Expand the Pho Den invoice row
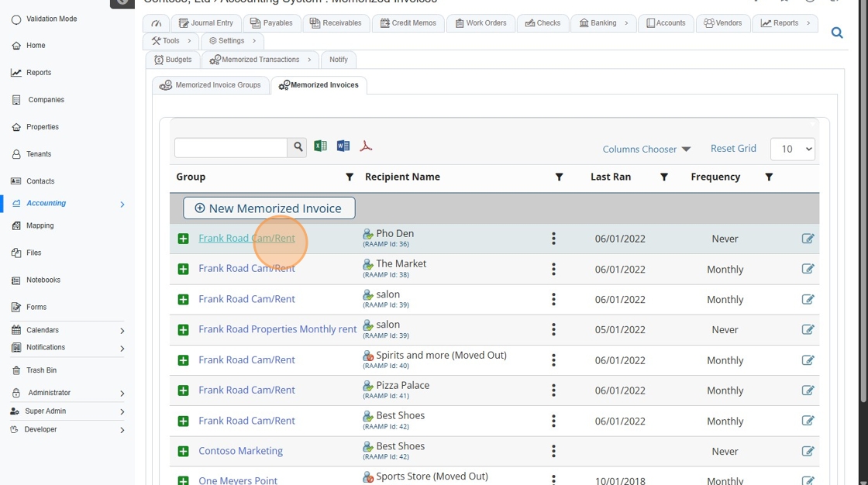The width and height of the screenshot is (868, 485). (x=184, y=239)
